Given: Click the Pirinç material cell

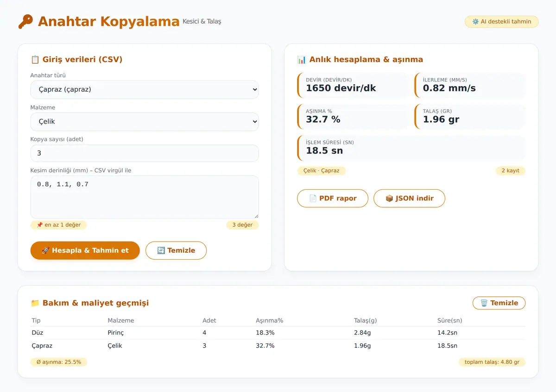Looking at the screenshot, I should pyautogui.click(x=116, y=333).
